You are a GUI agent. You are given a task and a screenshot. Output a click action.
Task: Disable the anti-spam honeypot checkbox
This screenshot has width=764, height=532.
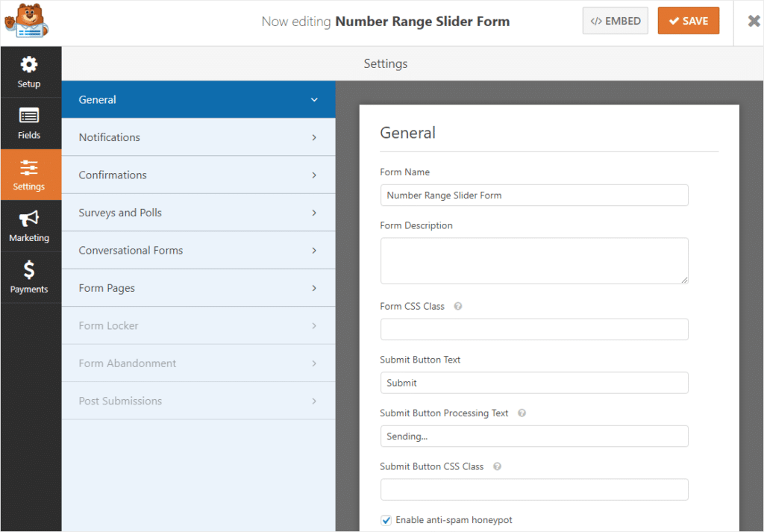pos(386,519)
